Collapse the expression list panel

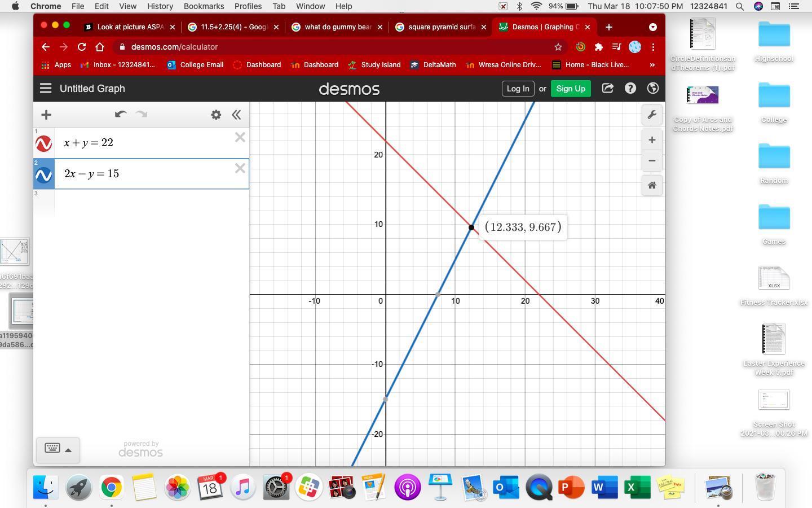click(236, 115)
